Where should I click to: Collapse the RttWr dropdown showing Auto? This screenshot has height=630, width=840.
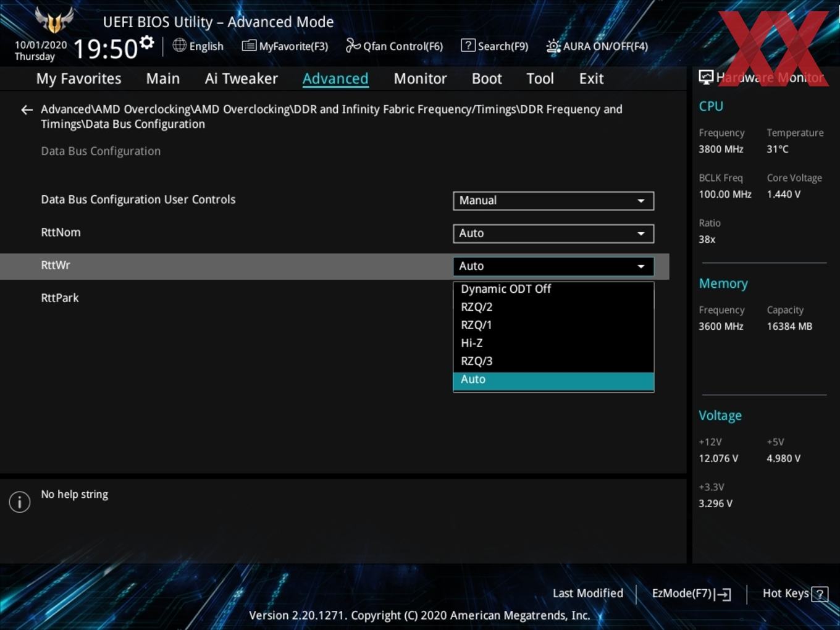click(x=553, y=266)
